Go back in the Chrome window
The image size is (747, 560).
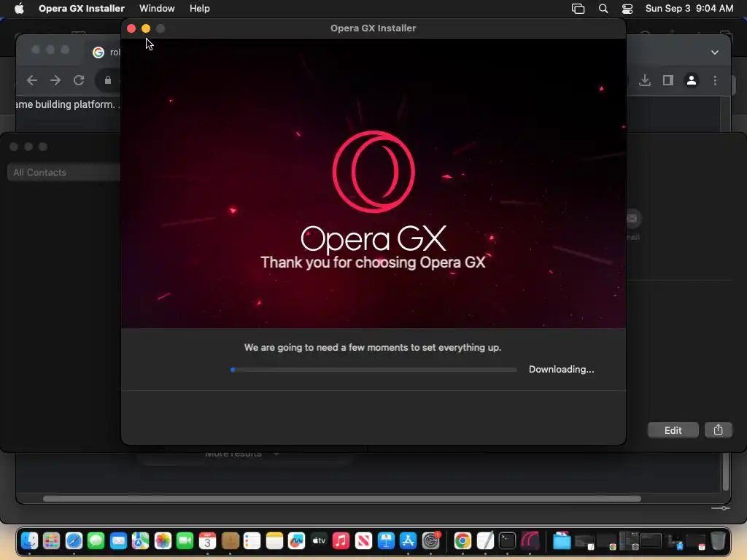[32, 80]
